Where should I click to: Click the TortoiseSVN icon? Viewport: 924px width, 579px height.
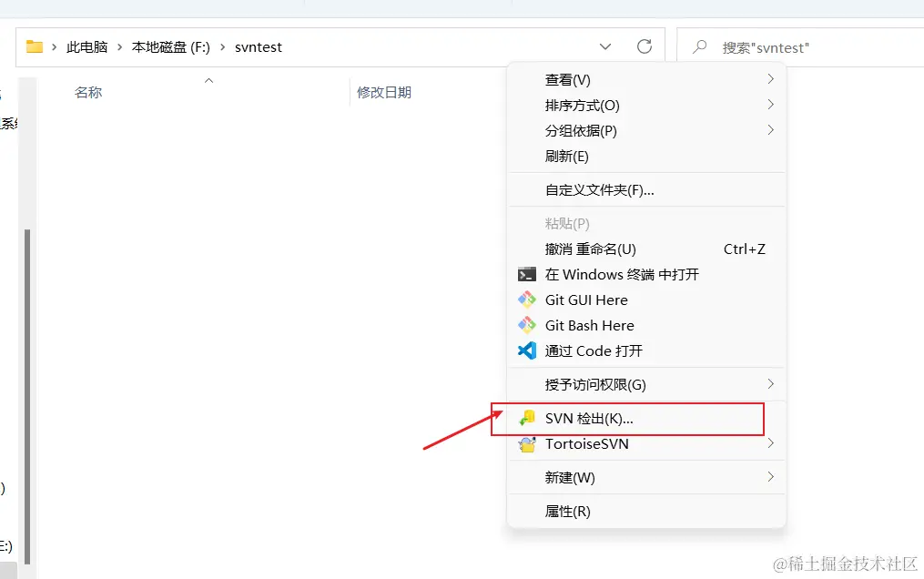(527, 444)
